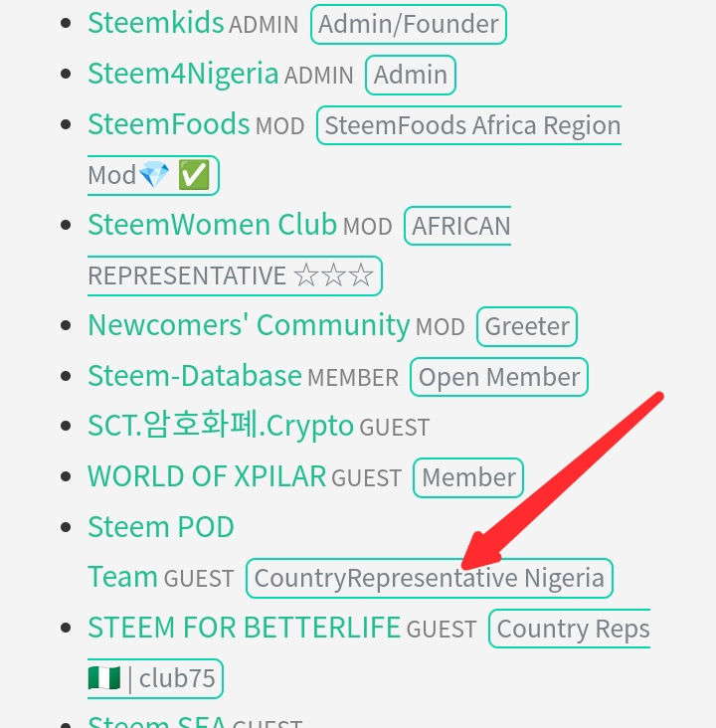Visit the SteemWomen Club community
Viewport: 716px width, 728px height.
coord(212,225)
